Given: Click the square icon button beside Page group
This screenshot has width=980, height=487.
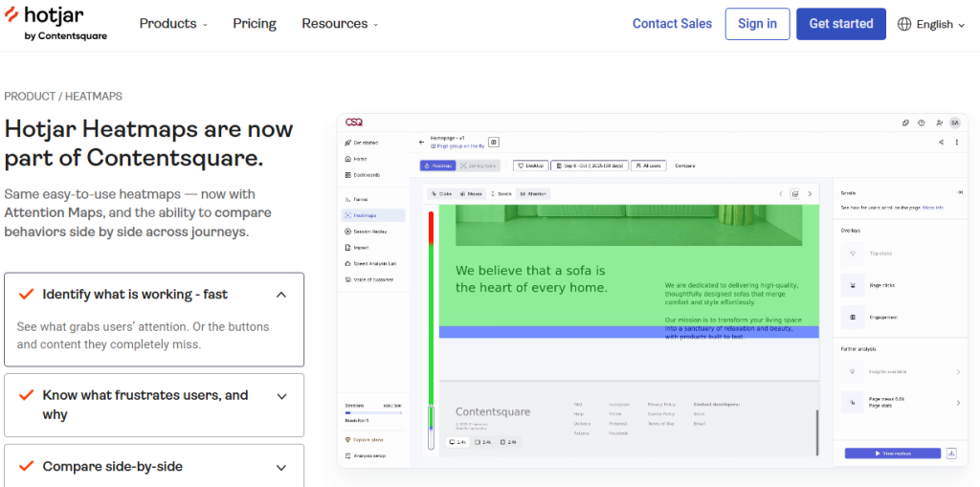Looking at the screenshot, I should tap(493, 143).
